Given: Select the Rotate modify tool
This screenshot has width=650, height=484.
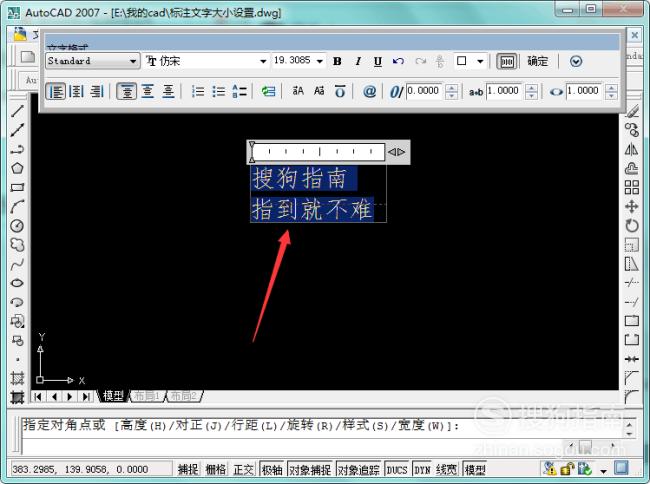Looking at the screenshot, I should click(x=631, y=226).
